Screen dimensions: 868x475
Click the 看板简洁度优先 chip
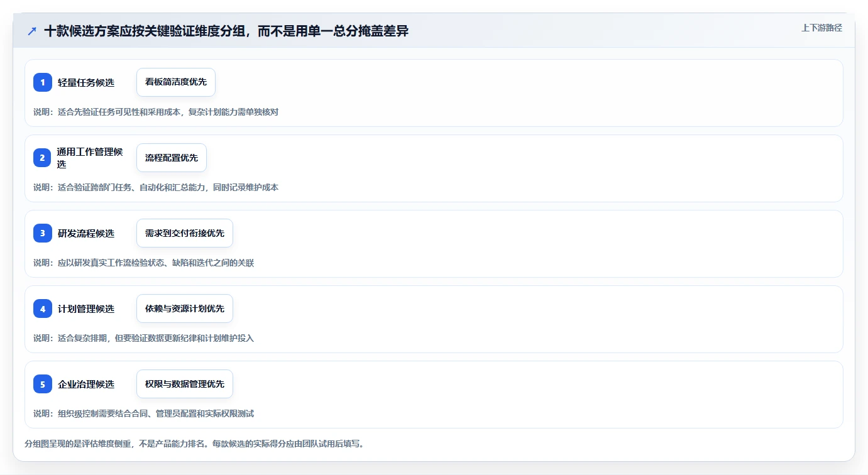(176, 82)
